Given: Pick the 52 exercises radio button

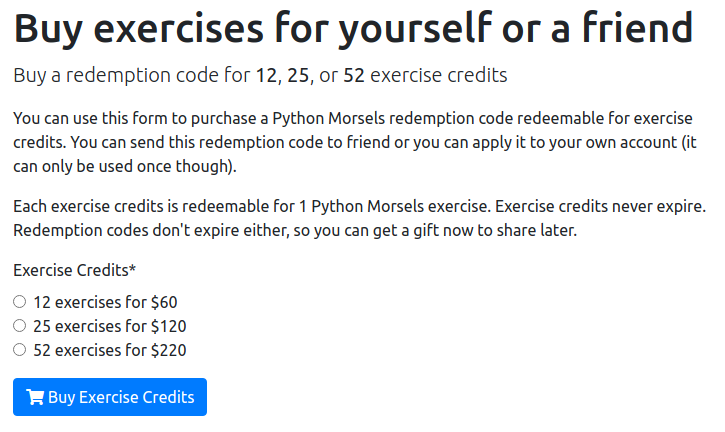Looking at the screenshot, I should [19, 349].
